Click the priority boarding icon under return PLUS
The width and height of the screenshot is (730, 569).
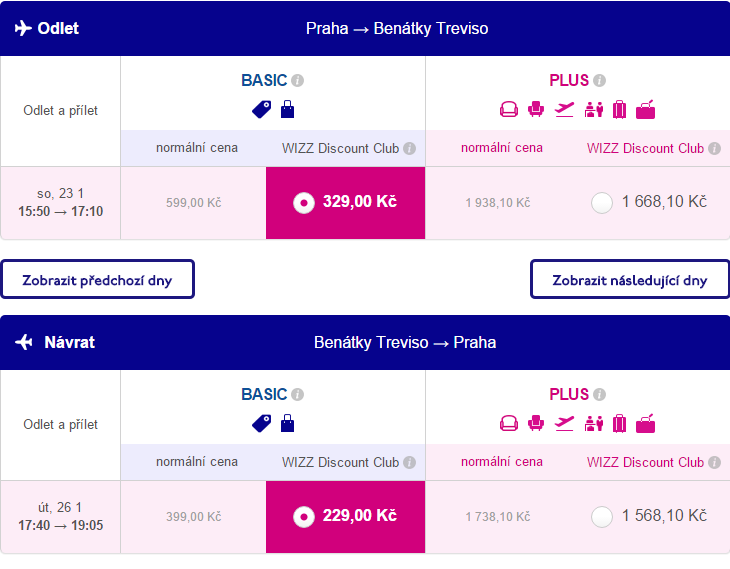[594, 423]
